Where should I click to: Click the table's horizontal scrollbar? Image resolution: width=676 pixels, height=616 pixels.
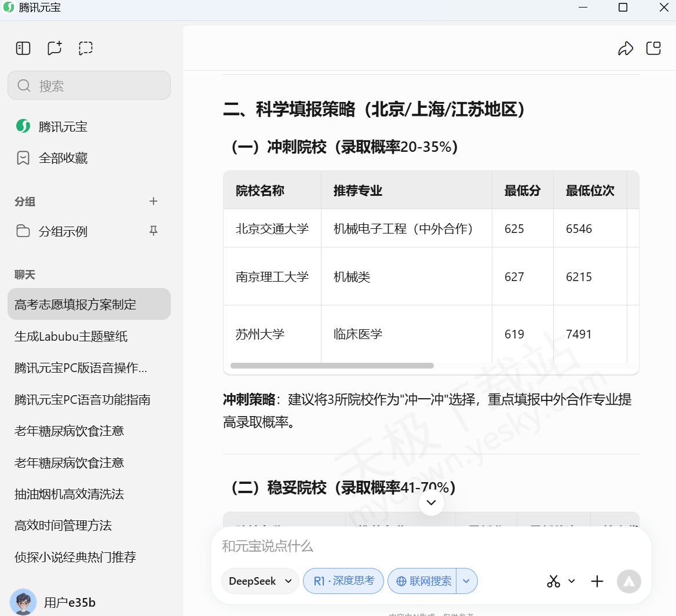click(x=332, y=366)
